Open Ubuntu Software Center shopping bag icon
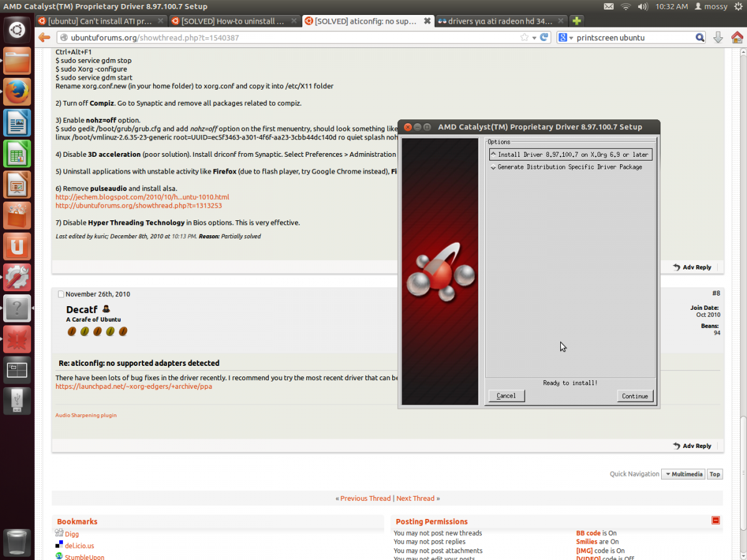This screenshot has width=747, height=560. tap(17, 216)
